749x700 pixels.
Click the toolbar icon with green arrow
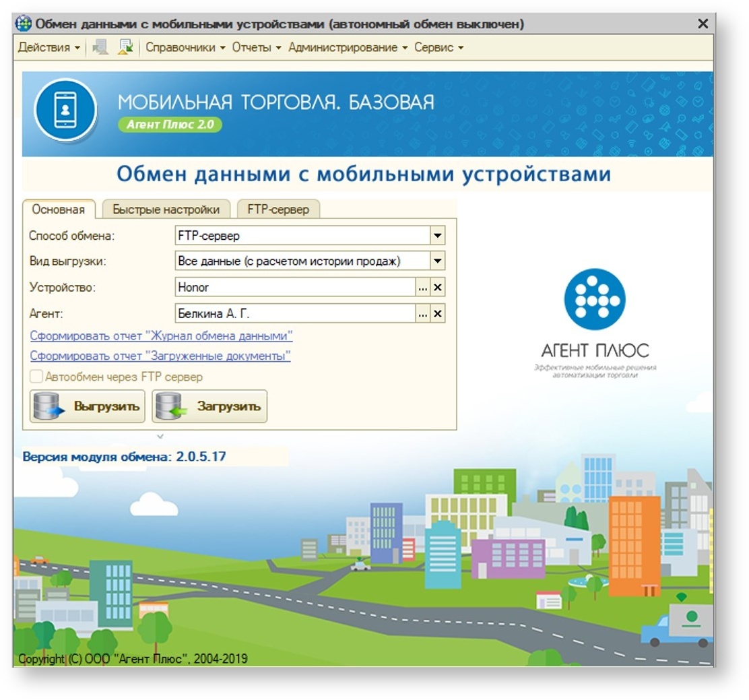[x=126, y=47]
